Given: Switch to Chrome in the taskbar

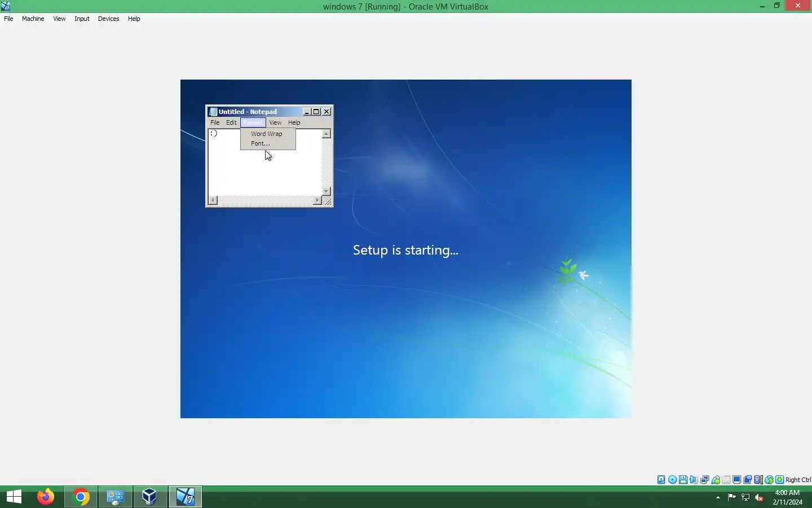Looking at the screenshot, I should (81, 497).
